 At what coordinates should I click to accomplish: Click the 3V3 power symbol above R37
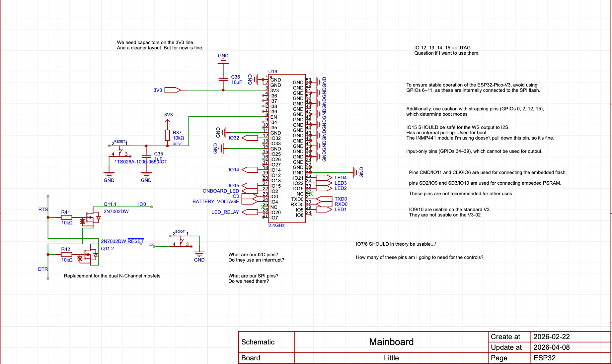(168, 119)
